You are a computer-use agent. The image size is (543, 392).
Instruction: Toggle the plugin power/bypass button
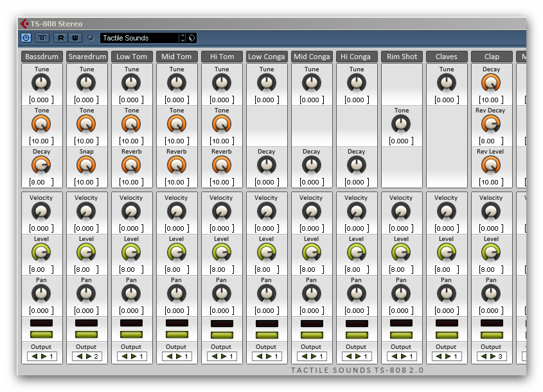pyautogui.click(x=26, y=38)
